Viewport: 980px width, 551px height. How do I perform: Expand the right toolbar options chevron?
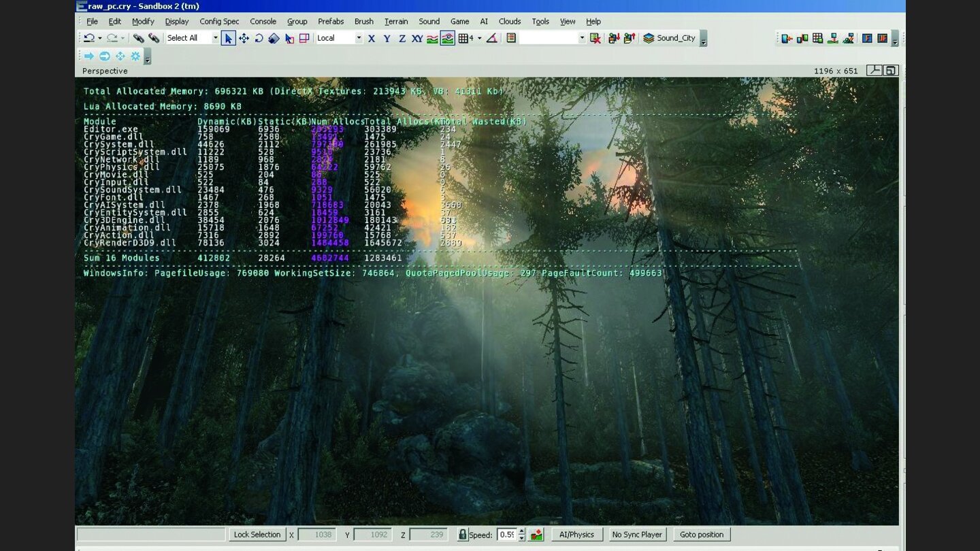(x=895, y=39)
